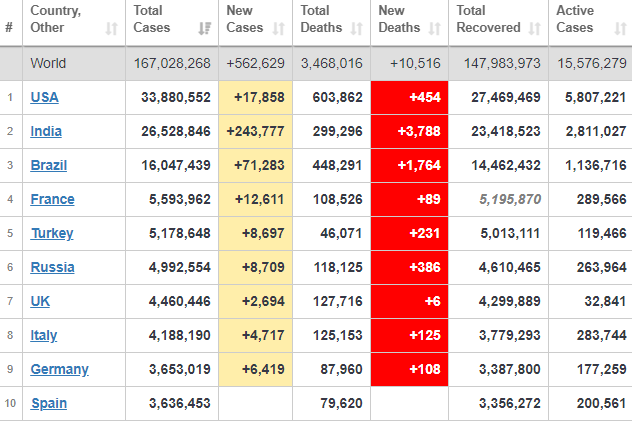Click the New Cases header text
Image resolution: width=632 pixels, height=421 pixels.
245,19
